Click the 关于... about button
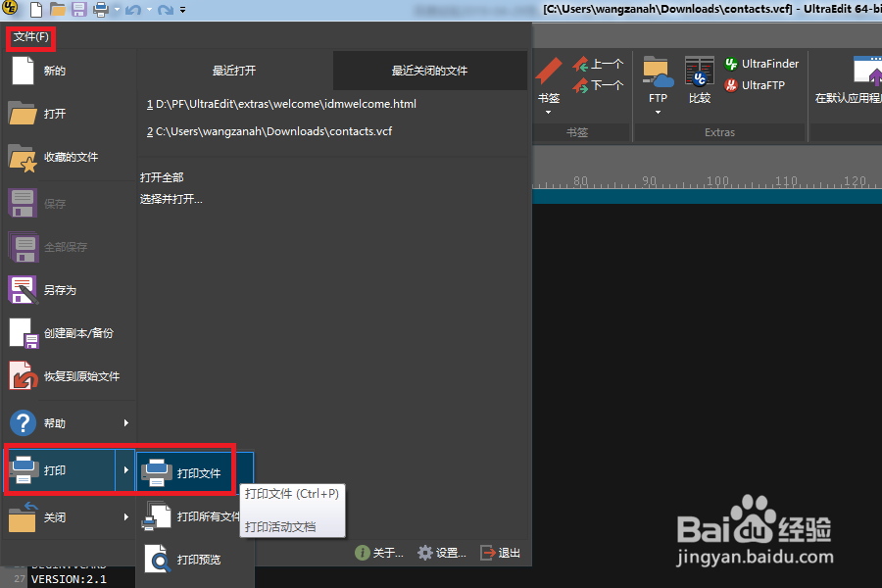Image resolution: width=882 pixels, height=588 pixels. coord(379,553)
